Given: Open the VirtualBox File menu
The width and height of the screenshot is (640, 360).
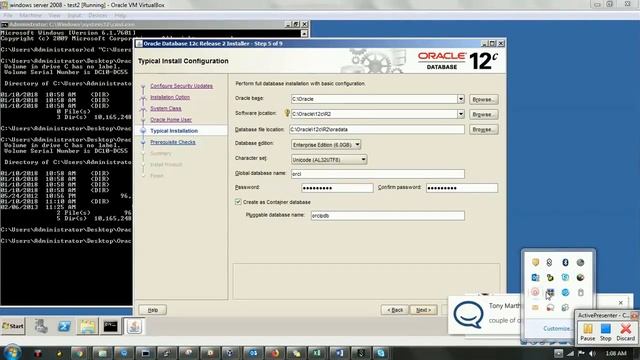Looking at the screenshot, I should coord(8,15).
